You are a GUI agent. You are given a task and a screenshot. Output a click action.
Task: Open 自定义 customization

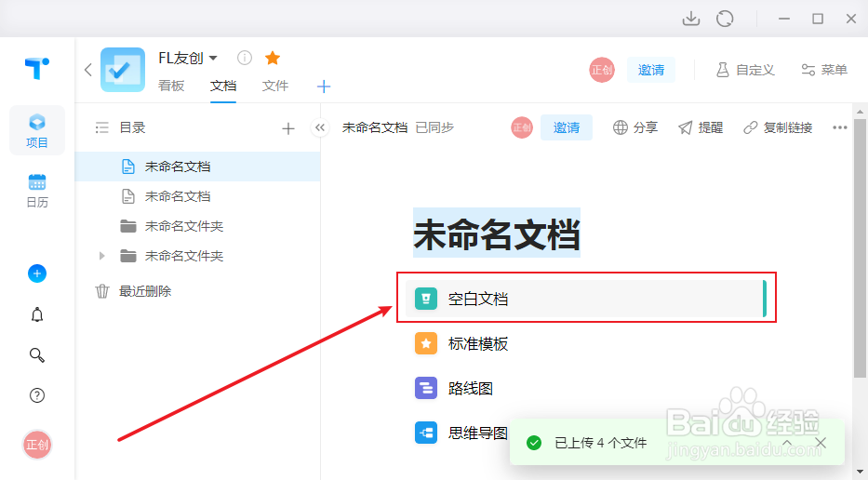745,70
